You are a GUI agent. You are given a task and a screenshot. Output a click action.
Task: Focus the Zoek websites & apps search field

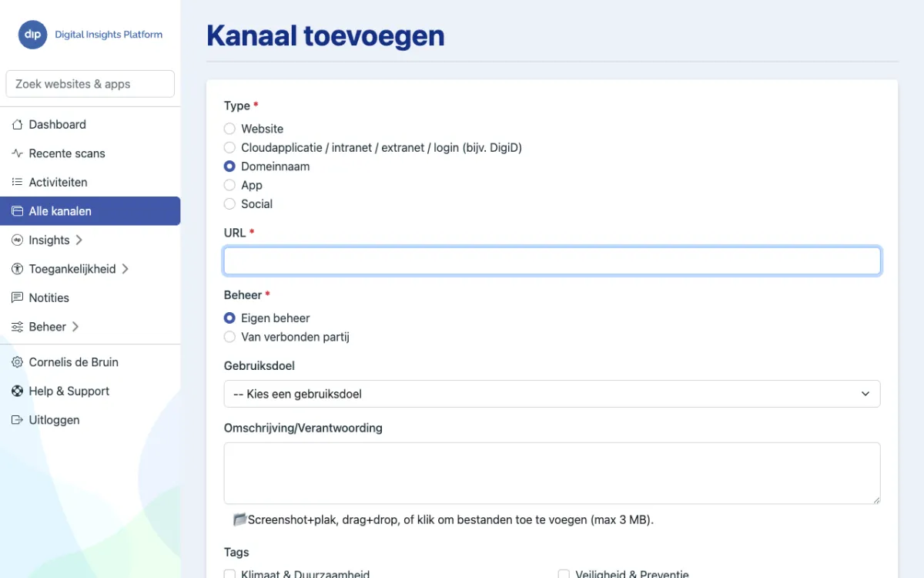pos(90,84)
